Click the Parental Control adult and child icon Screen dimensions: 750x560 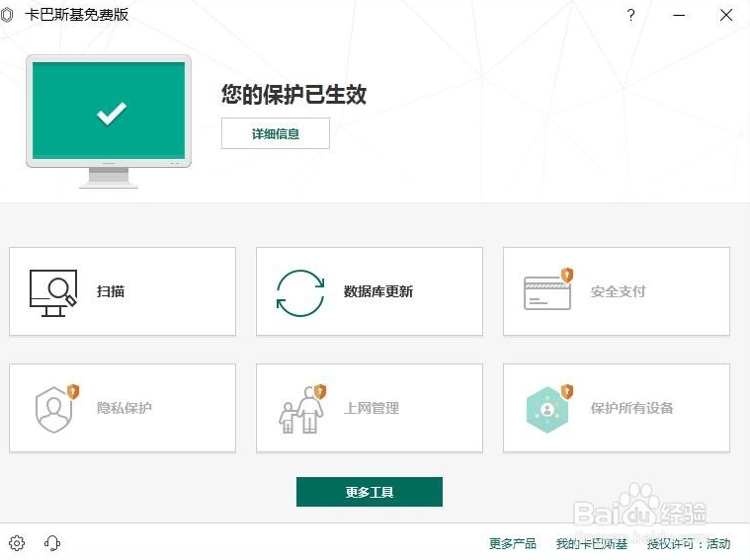tap(302, 409)
